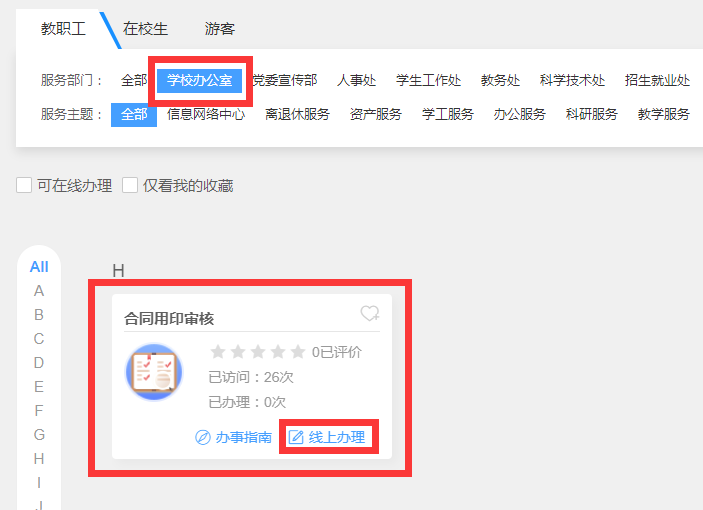Jump to letter B in alphabet index
The image size is (703, 510).
[39, 315]
